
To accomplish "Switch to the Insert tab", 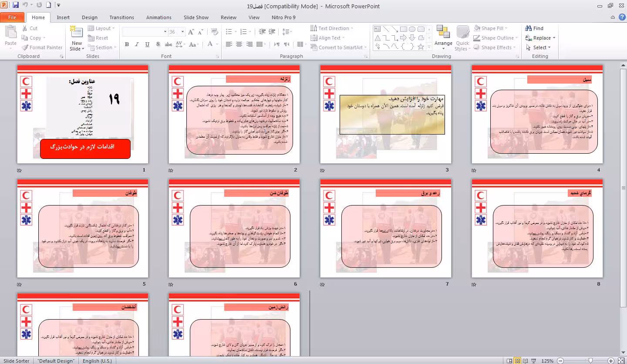I will (x=63, y=17).
